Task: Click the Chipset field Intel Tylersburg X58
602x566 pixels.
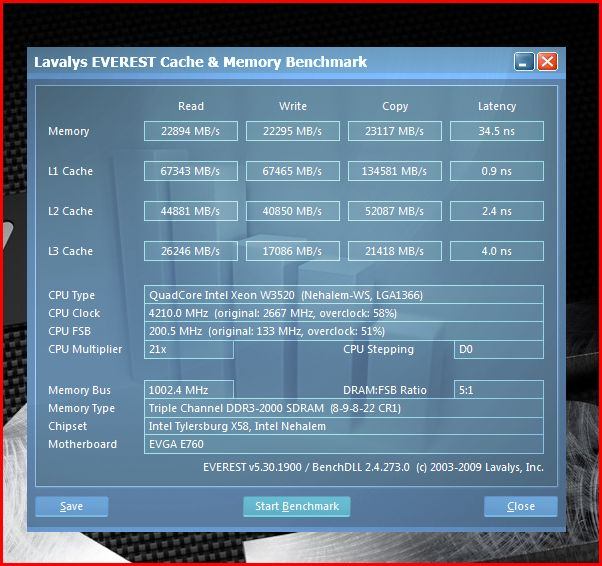Action: point(344,426)
